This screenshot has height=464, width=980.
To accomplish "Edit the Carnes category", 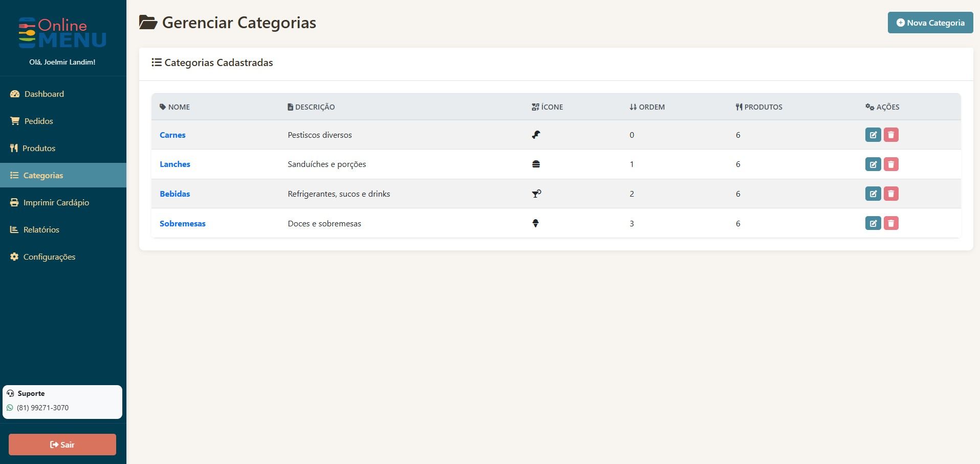I will point(873,135).
